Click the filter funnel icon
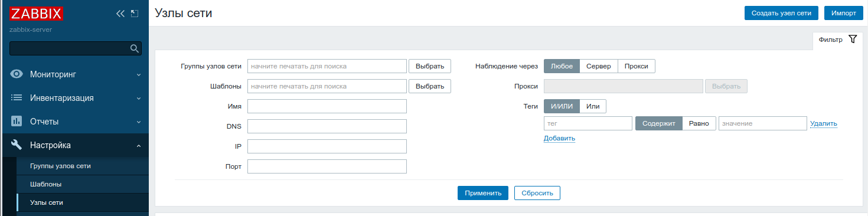The width and height of the screenshot is (868, 216). click(x=852, y=40)
